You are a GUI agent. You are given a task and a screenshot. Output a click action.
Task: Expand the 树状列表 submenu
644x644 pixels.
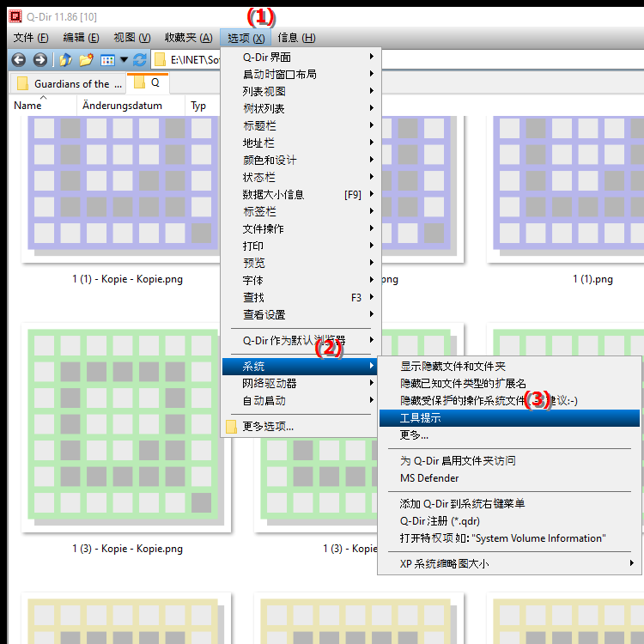click(301, 108)
